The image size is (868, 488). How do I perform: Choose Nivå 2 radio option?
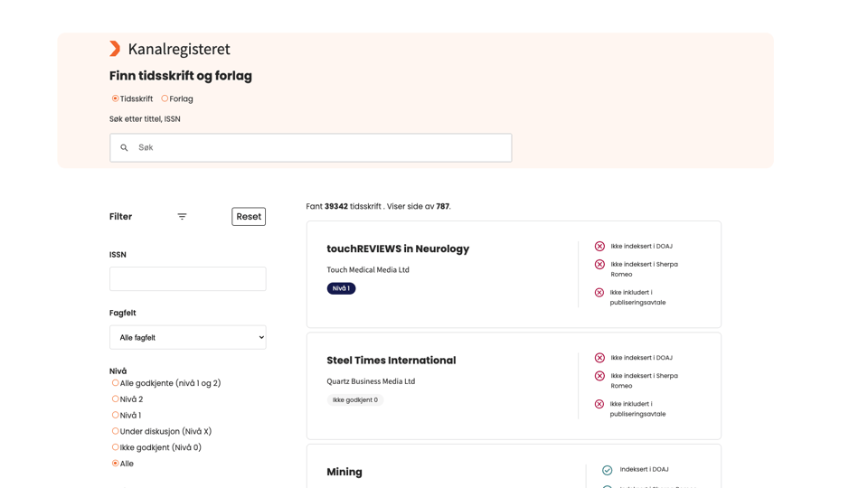click(115, 399)
